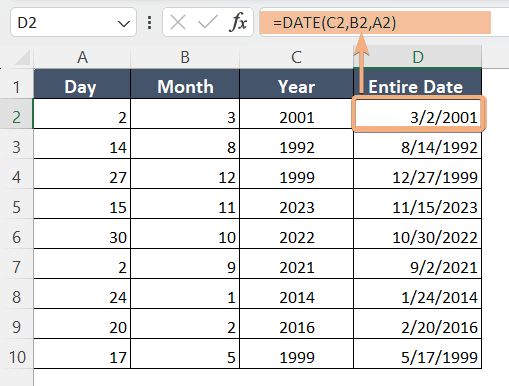The width and height of the screenshot is (509, 386).
Task: Click year cell 2023
Action: (x=296, y=204)
